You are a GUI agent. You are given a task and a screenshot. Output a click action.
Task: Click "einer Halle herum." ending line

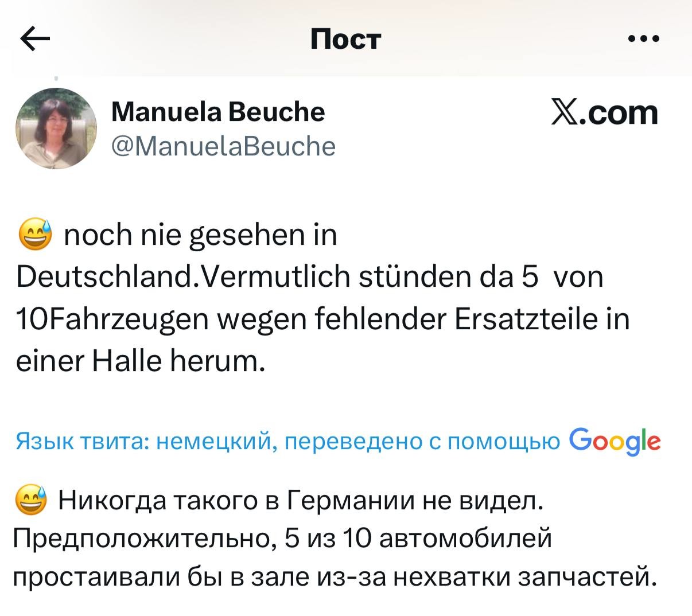click(x=141, y=361)
